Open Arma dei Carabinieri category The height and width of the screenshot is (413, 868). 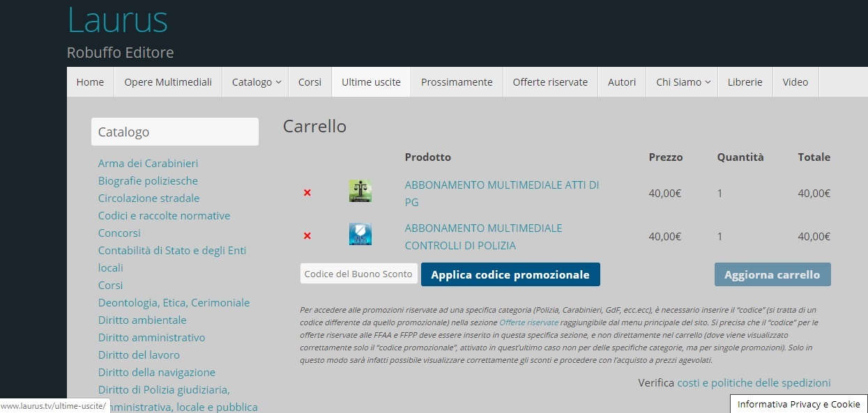click(x=149, y=163)
